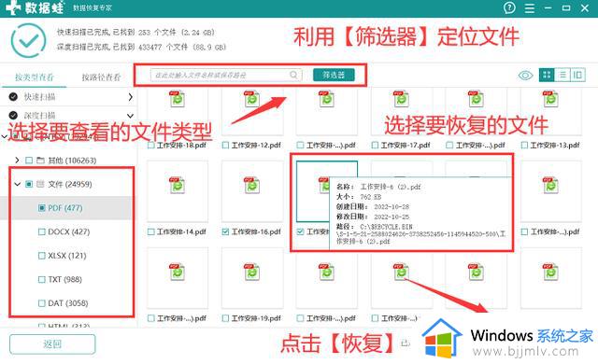Select the DAT (3058) file type
Screen dimensions: 598x364
(68, 303)
